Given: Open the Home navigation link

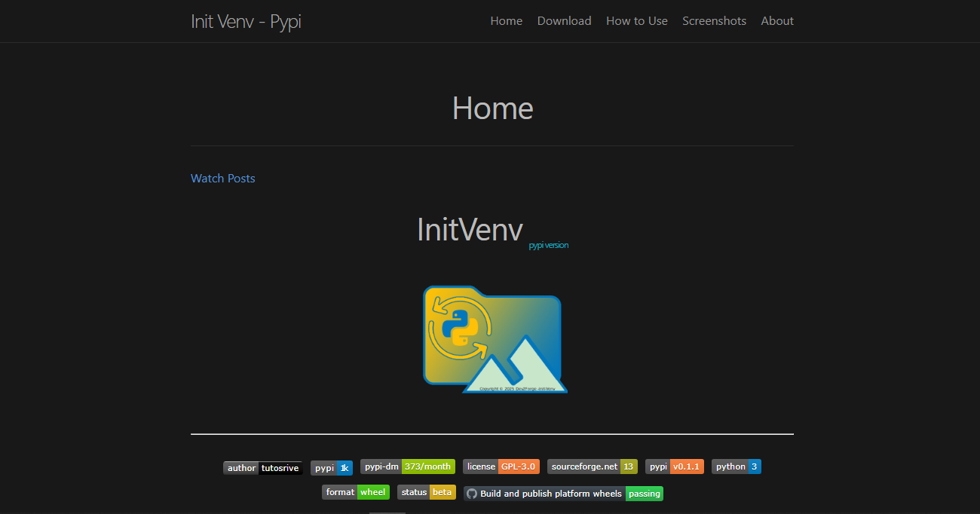Looking at the screenshot, I should [x=506, y=21].
